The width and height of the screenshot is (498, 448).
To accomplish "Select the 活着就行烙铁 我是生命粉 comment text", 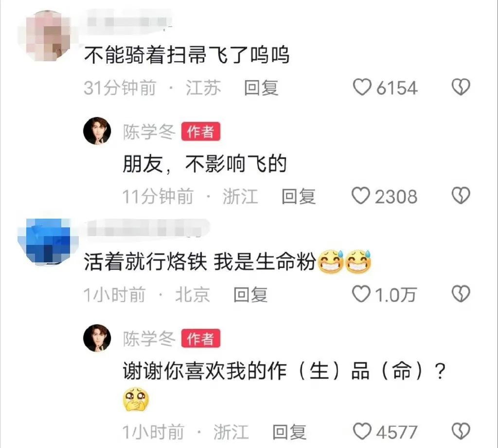I will coord(228,262).
